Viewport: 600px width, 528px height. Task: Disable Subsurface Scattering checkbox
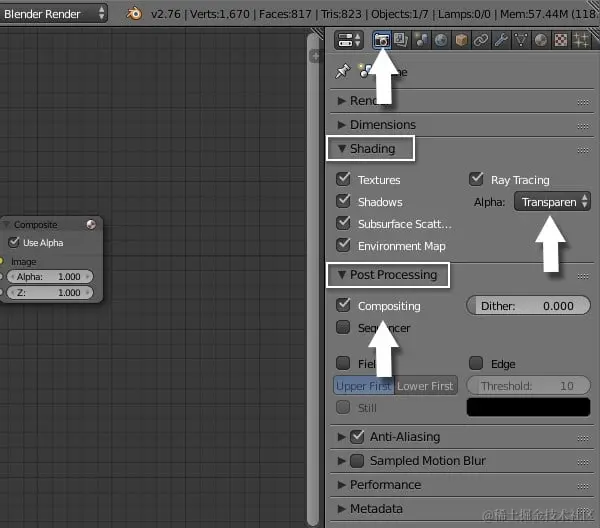point(343,223)
